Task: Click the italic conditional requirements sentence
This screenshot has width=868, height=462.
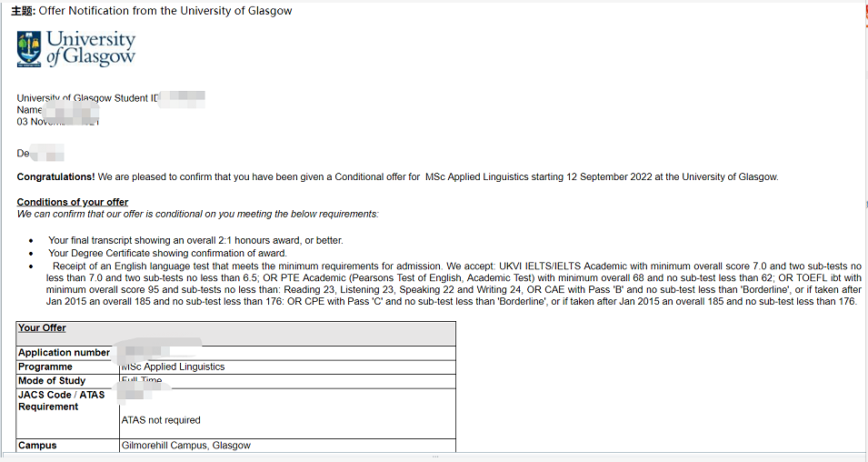Action: [197, 215]
